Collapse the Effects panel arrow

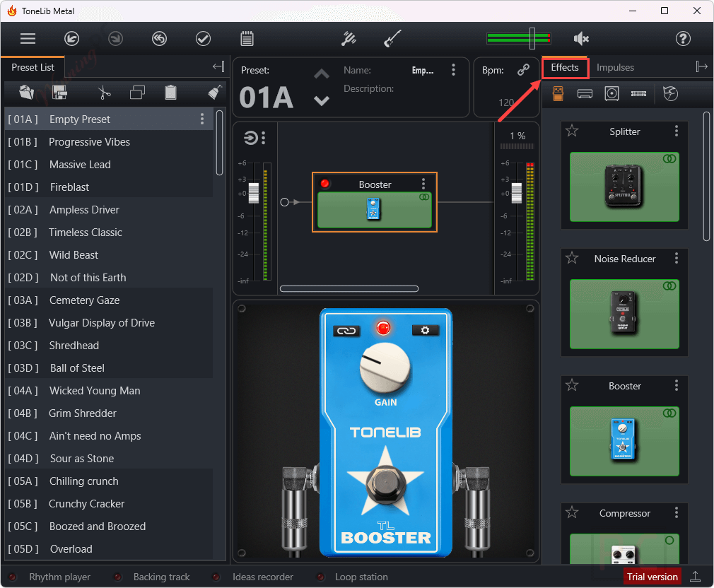click(x=702, y=67)
